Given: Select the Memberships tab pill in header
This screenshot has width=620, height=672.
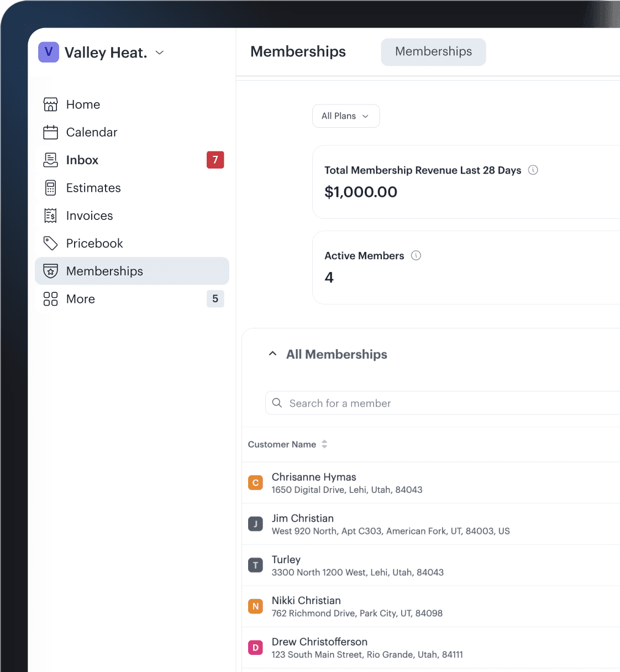Looking at the screenshot, I should 433,52.
